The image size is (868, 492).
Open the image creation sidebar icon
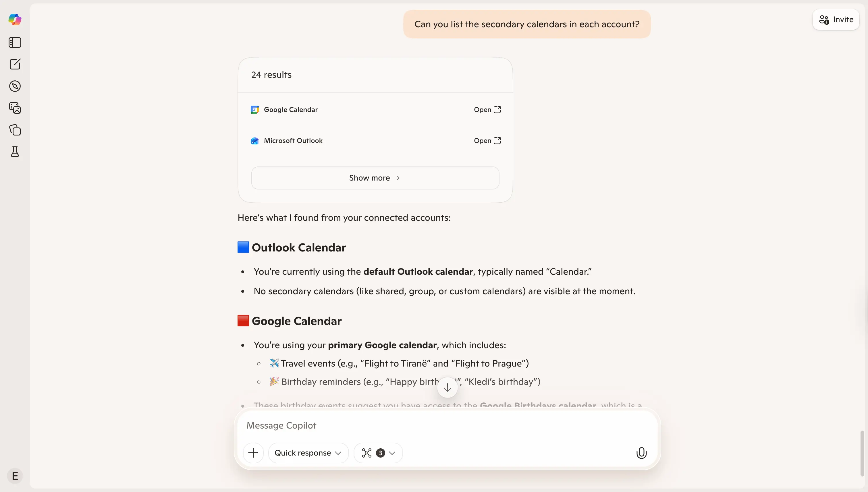[x=15, y=107]
